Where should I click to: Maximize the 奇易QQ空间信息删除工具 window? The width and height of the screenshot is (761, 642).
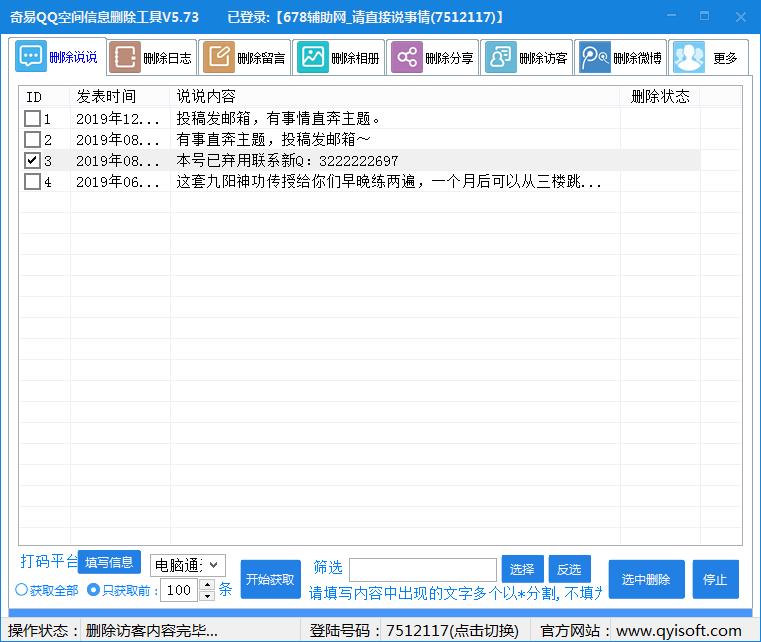click(705, 16)
